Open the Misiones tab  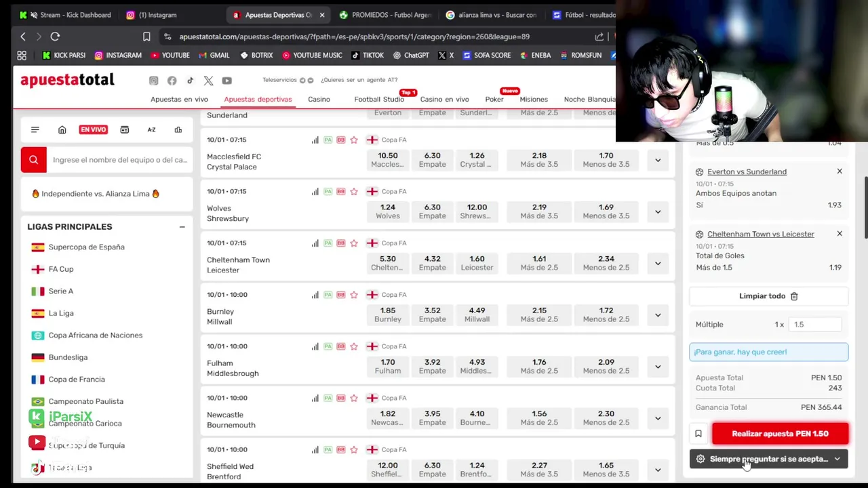534,99
